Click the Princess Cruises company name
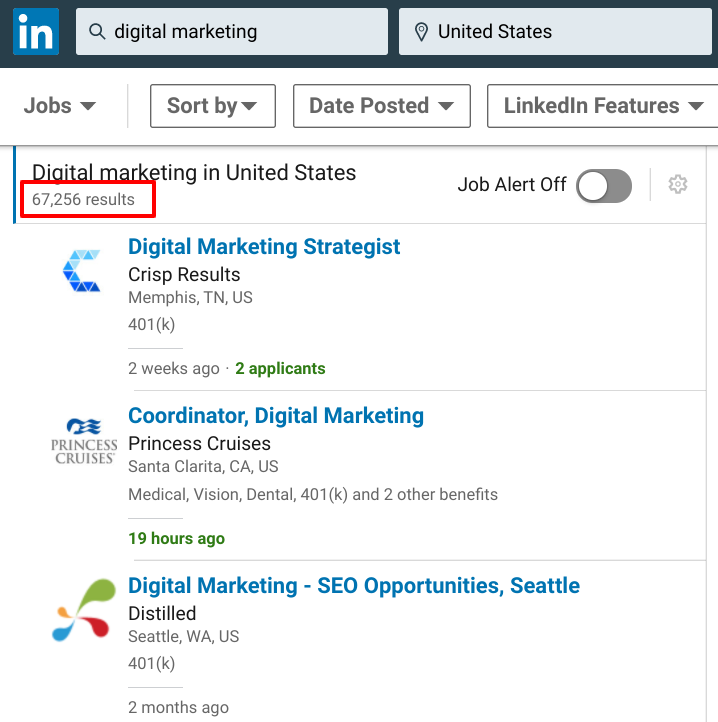Screen dimensions: 718x722 (x=200, y=443)
